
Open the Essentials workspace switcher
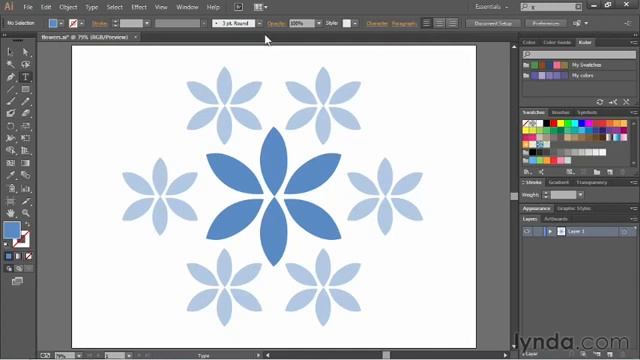(491, 7)
